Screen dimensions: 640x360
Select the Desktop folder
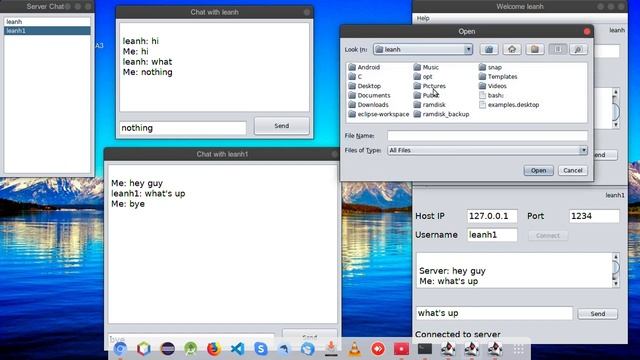pos(365,86)
